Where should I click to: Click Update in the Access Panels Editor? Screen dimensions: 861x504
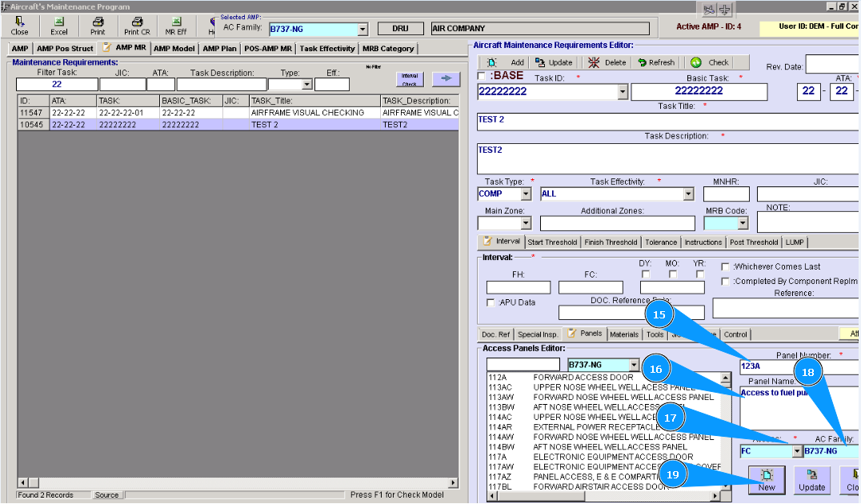(811, 479)
